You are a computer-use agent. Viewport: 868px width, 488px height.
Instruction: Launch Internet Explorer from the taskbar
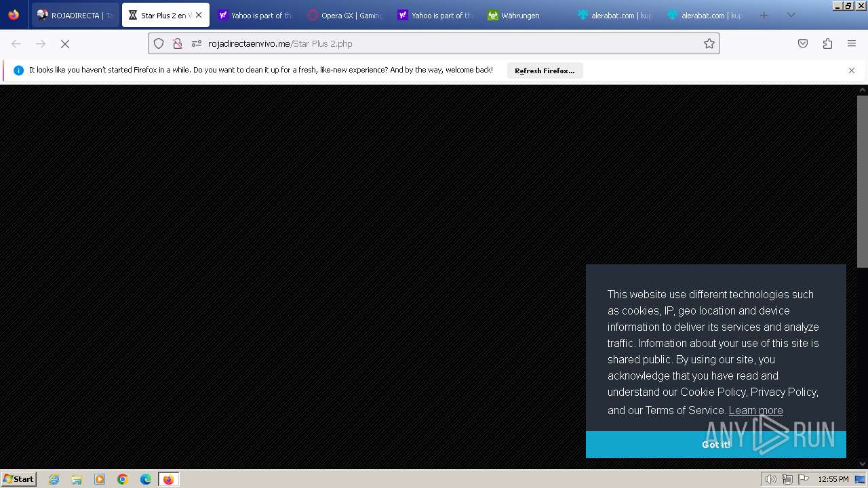coord(54,479)
